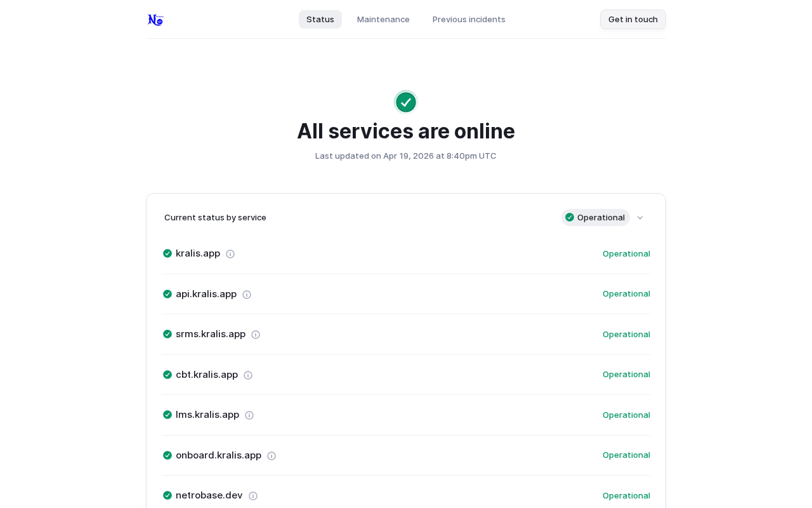Click the api.kralis.app service name
Image resolution: width=812 pixels, height=508 pixels.
[206, 294]
